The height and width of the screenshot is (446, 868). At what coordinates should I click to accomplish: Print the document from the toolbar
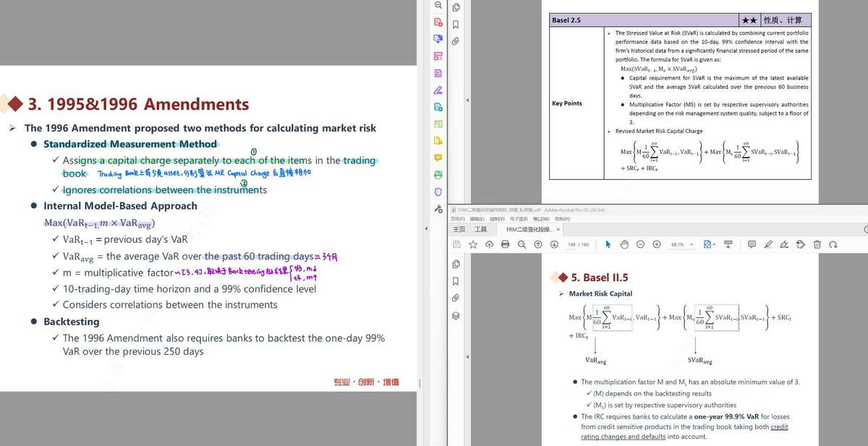[505, 244]
